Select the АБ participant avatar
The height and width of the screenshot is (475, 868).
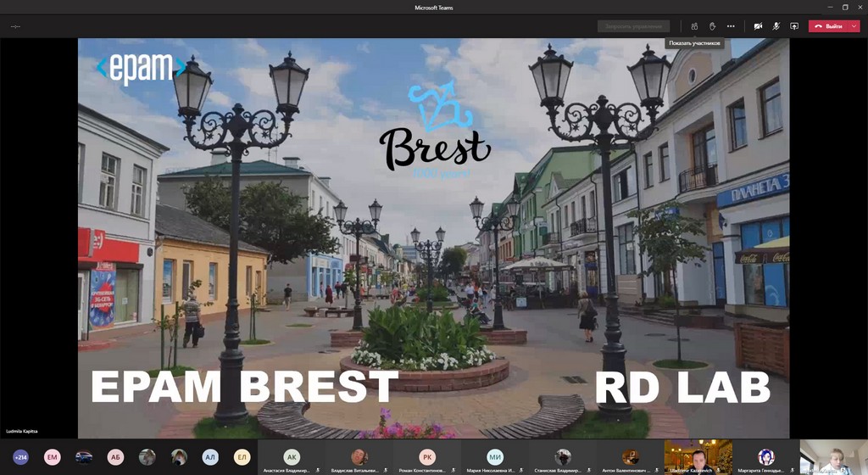pos(115,457)
